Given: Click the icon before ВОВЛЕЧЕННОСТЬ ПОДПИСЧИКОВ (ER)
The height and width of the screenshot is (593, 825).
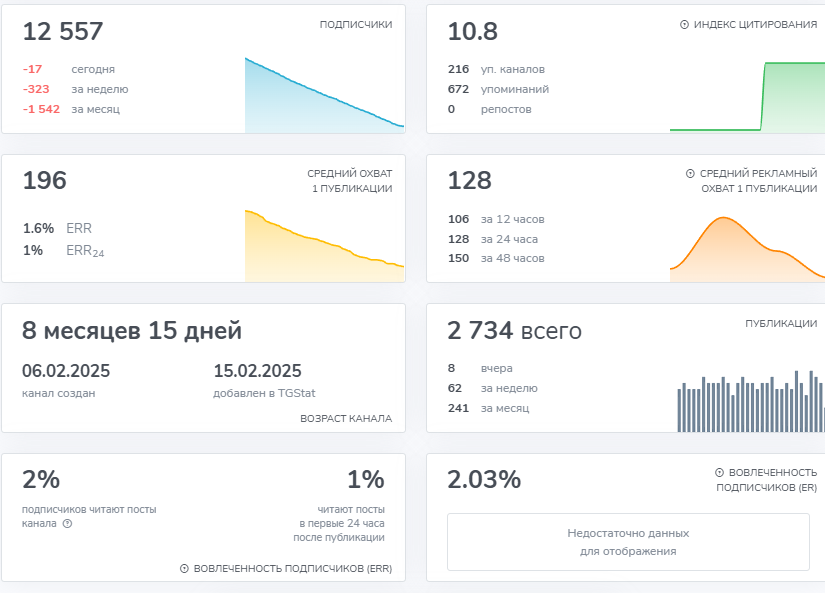Looking at the screenshot, I should [x=719, y=472].
